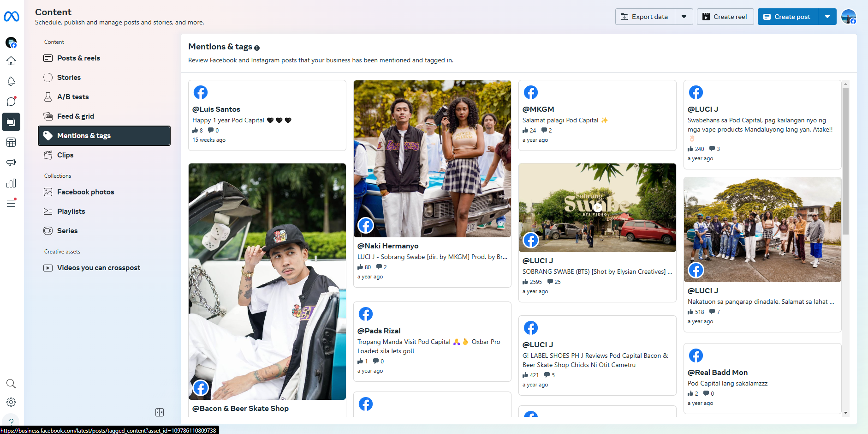Open @Pads Rizal mention post

[x=379, y=331]
